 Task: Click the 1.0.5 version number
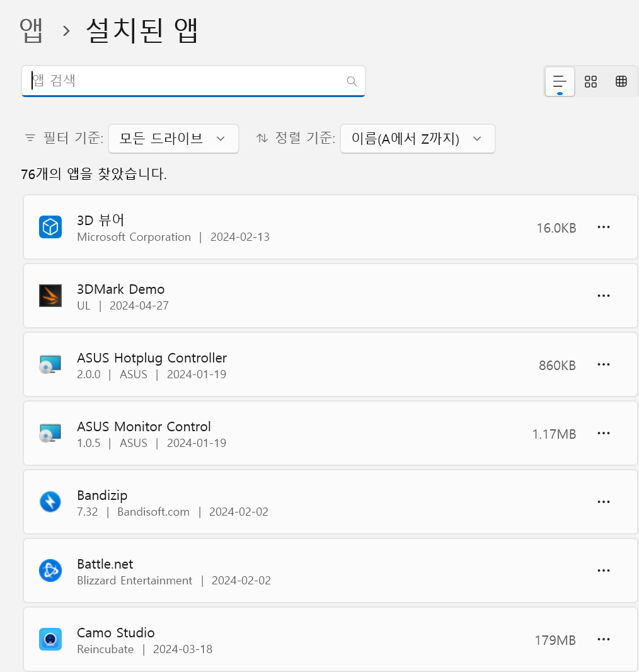click(89, 443)
